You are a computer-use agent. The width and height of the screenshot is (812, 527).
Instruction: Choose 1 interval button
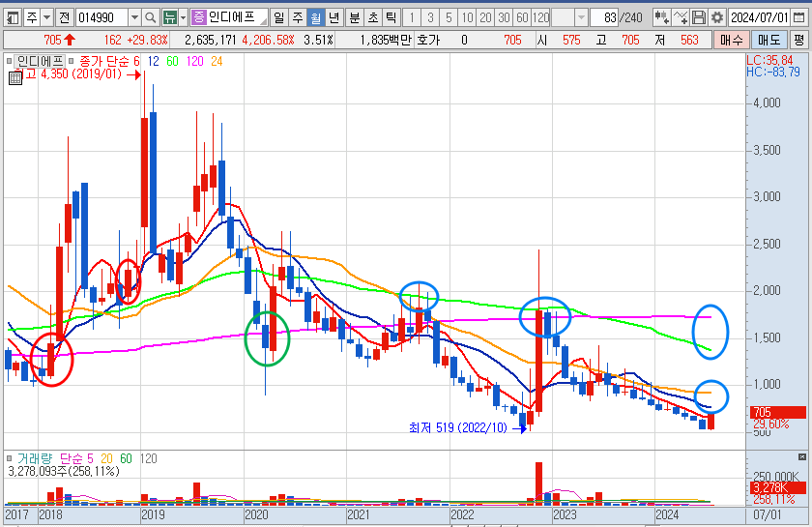(x=412, y=18)
